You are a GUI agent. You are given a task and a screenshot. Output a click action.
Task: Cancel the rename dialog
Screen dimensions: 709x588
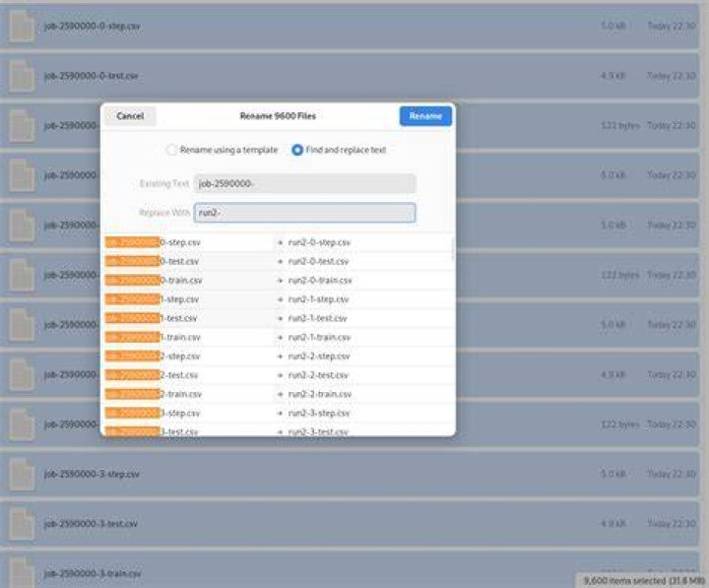point(130,116)
